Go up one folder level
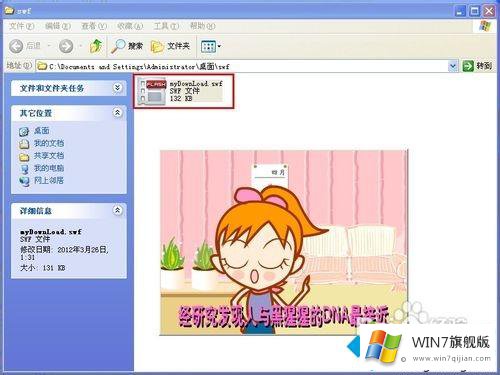This screenshot has width=500, height=375. (x=96, y=46)
